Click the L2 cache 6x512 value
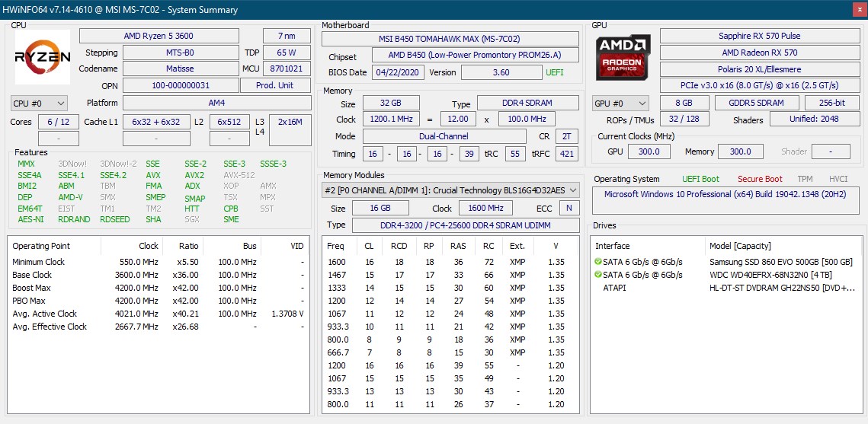 tap(229, 122)
